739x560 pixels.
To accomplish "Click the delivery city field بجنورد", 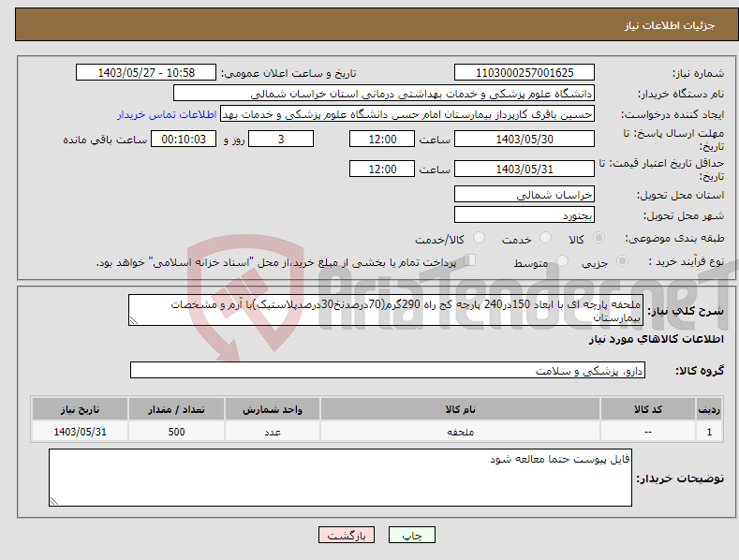I will pyautogui.click(x=525, y=215).
